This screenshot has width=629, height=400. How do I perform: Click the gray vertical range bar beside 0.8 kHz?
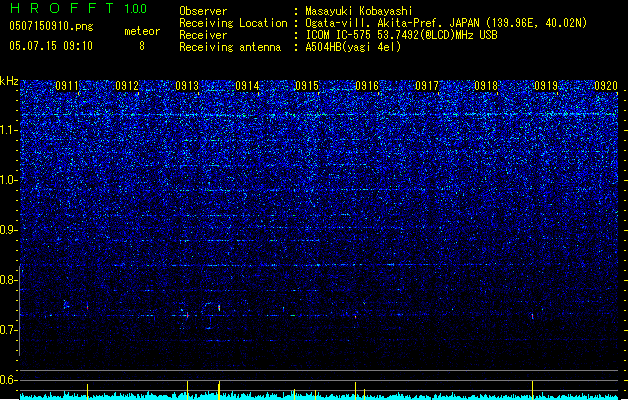coord(20,310)
